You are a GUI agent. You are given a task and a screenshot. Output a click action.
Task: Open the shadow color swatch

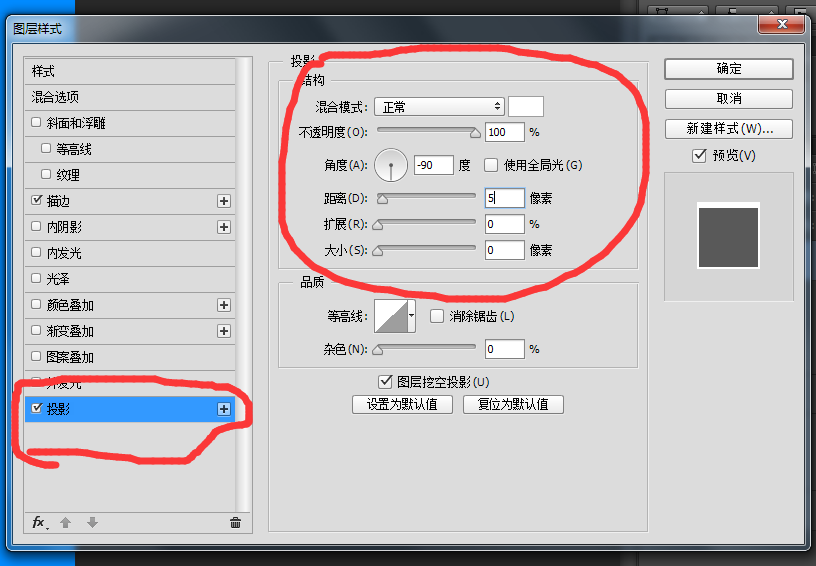[x=526, y=107]
